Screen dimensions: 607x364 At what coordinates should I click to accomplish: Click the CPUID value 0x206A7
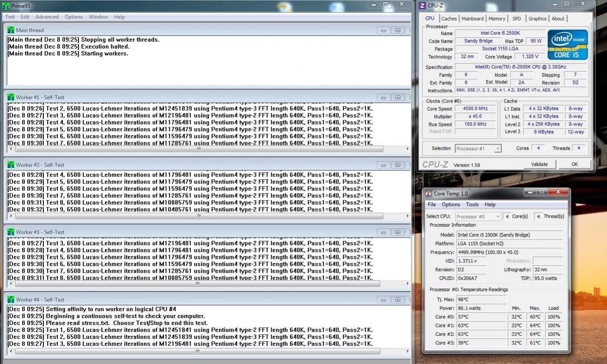pyautogui.click(x=471, y=278)
